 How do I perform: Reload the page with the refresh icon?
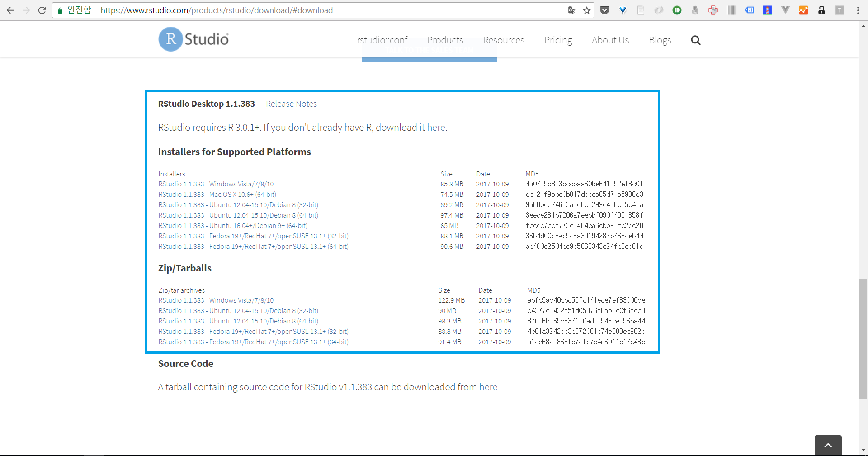(42, 10)
